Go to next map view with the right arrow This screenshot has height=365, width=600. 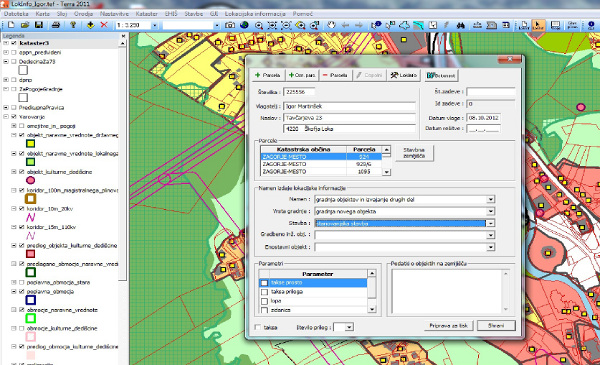(359, 25)
